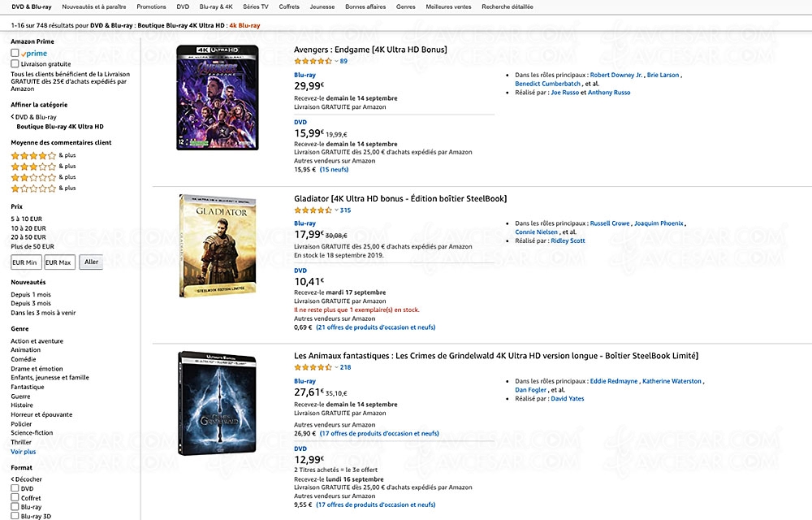812x520 pixels.
Task: Click the star rating under Avengers Endgame
Action: click(313, 60)
